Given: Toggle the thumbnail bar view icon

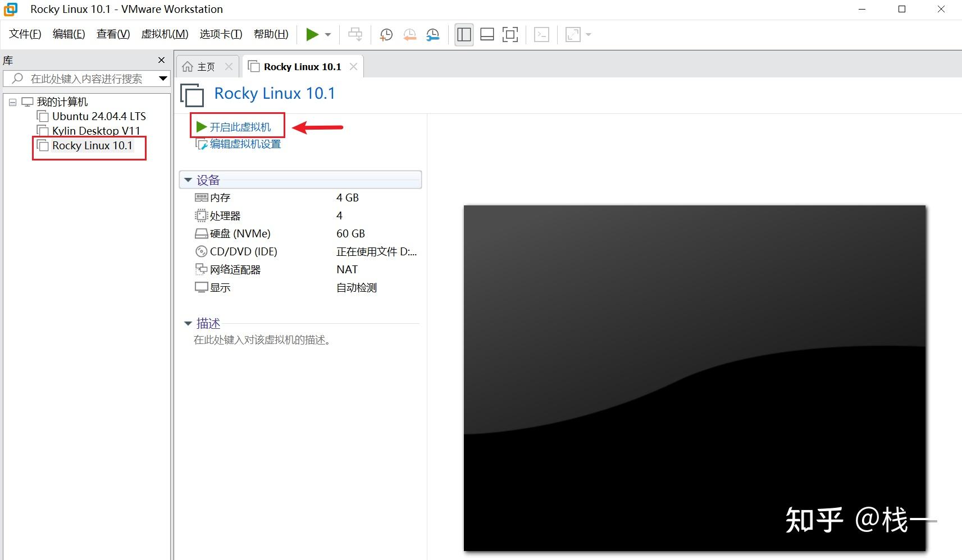Looking at the screenshot, I should point(487,35).
